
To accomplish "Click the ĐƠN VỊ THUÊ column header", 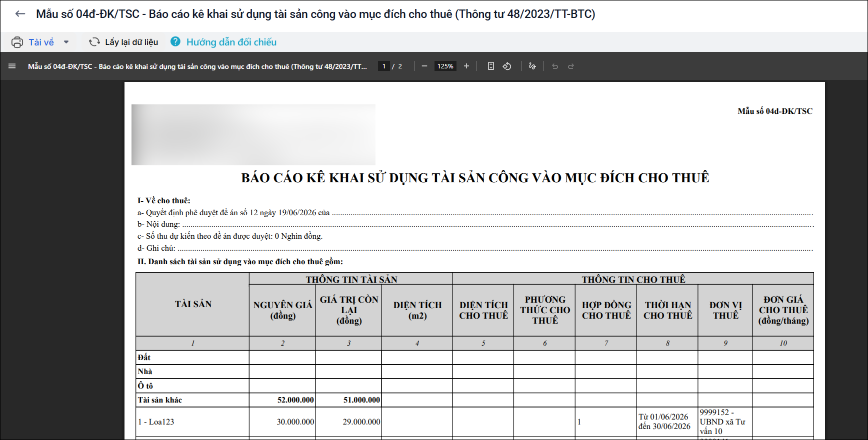I will 725,310.
